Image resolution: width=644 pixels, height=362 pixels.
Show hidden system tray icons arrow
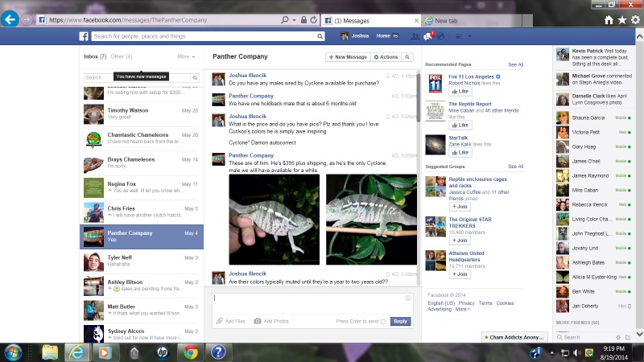551,352
